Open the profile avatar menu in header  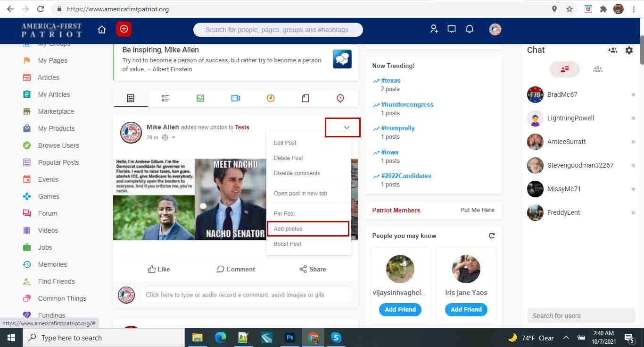[495, 29]
